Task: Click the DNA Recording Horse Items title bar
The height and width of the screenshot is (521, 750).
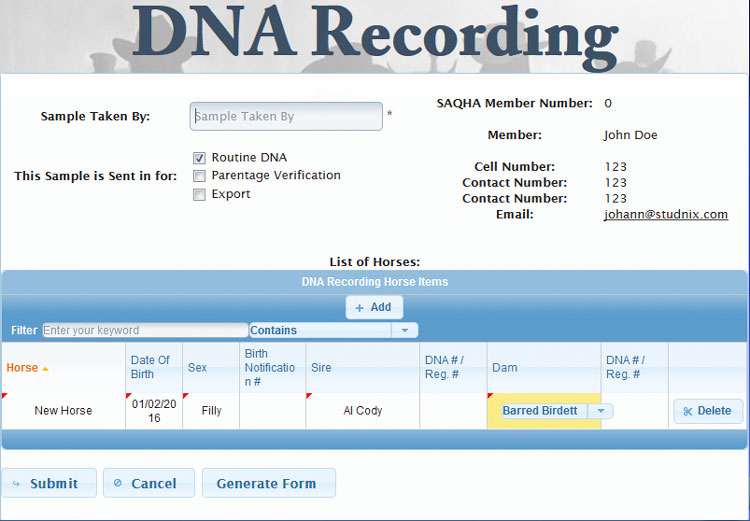Action: point(375,282)
